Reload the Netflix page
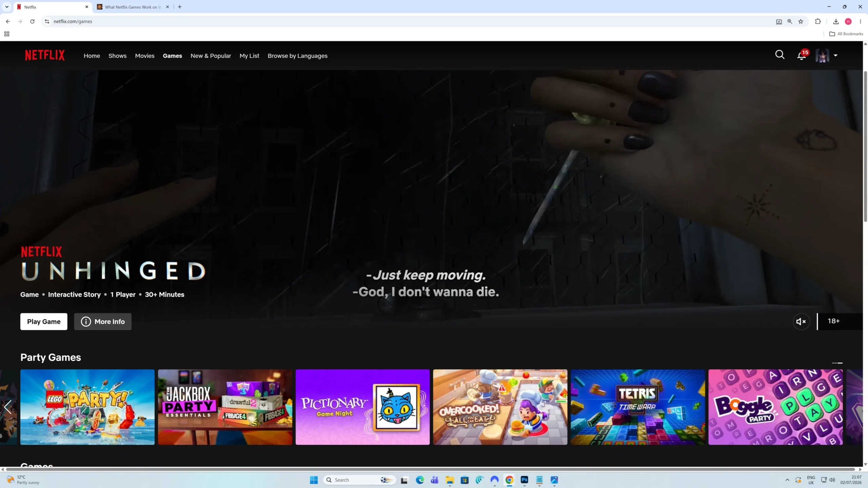The width and height of the screenshot is (868, 488). click(32, 21)
